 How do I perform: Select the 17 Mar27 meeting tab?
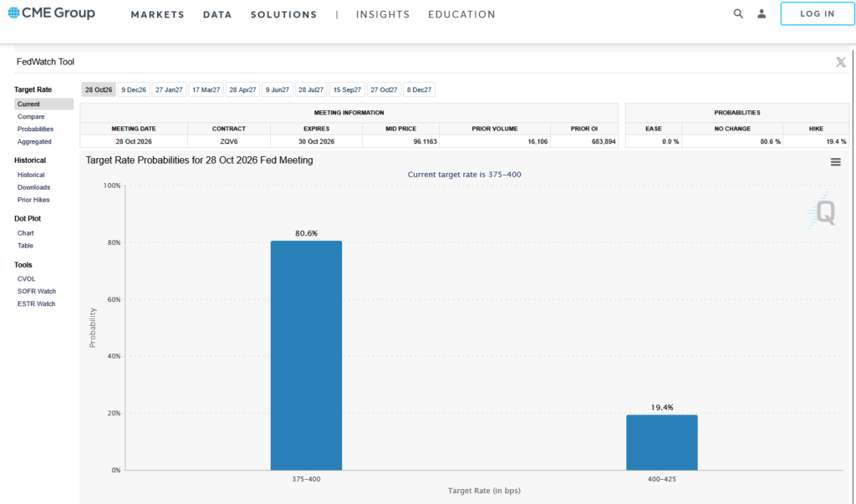pos(206,89)
